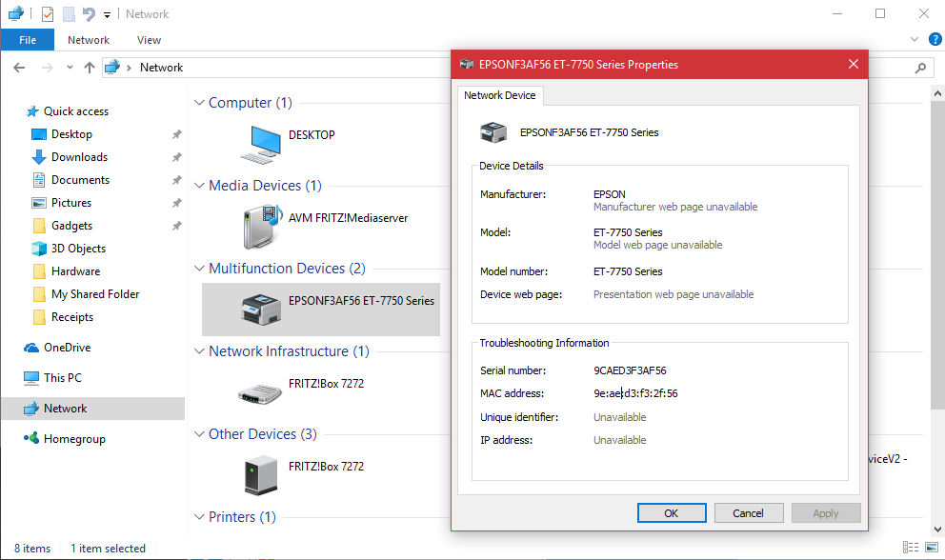Viewport: 945px width, 560px height.
Task: Click the MAC address value field
Action: pos(635,393)
